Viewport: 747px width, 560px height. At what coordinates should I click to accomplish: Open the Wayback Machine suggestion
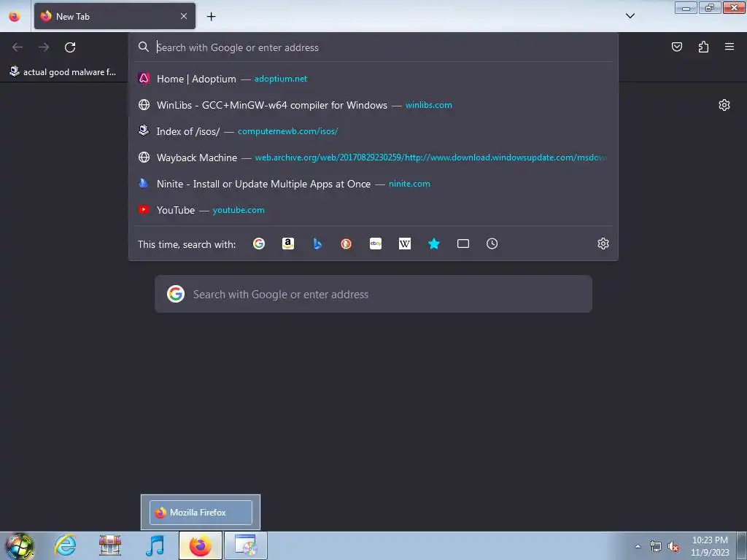coord(373,157)
